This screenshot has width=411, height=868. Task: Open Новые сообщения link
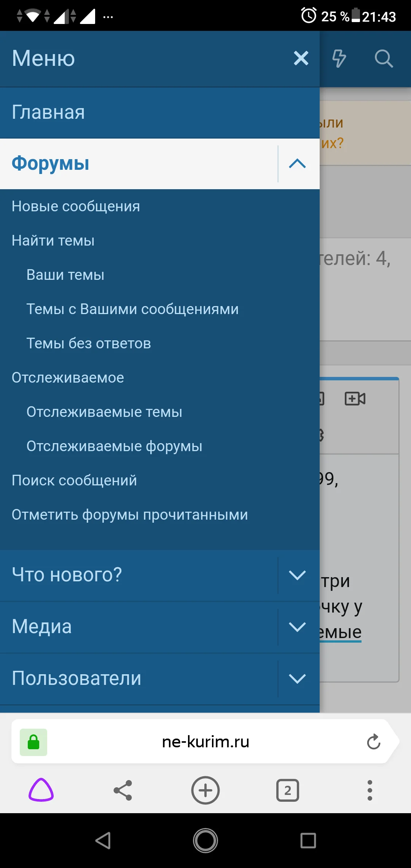(75, 206)
